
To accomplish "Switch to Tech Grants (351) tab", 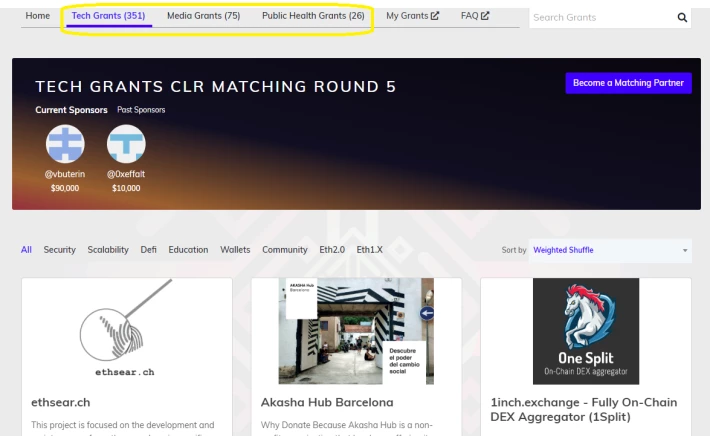I will point(108,16).
